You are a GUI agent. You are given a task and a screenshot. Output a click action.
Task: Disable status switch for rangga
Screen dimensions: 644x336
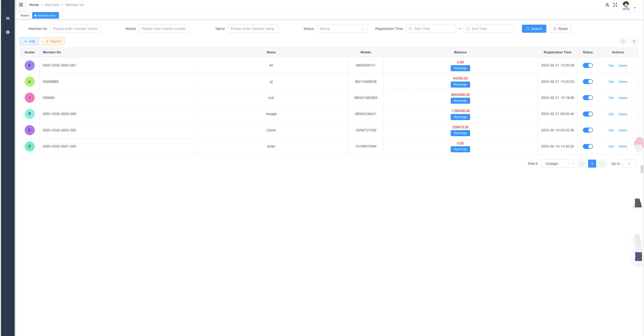(x=588, y=114)
